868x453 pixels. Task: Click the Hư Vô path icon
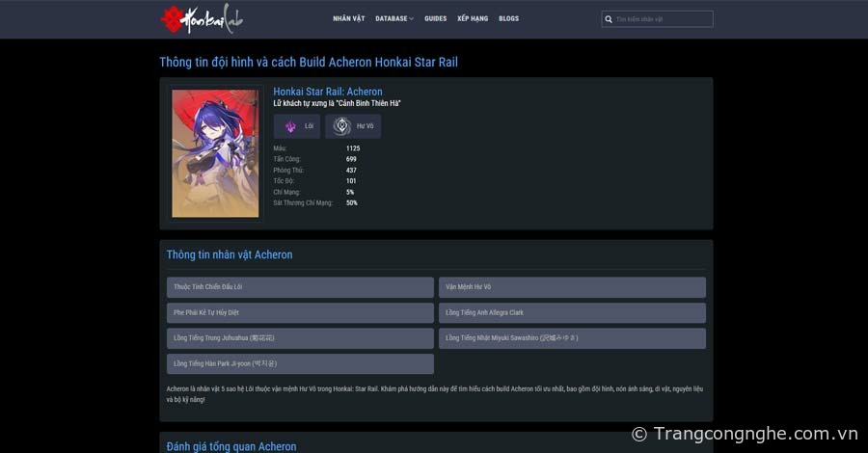click(341, 126)
